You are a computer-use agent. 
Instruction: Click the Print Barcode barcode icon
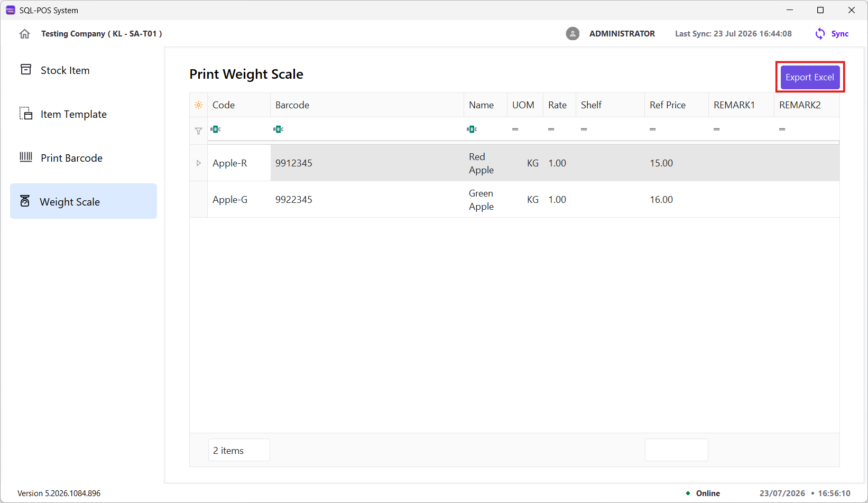tap(26, 157)
